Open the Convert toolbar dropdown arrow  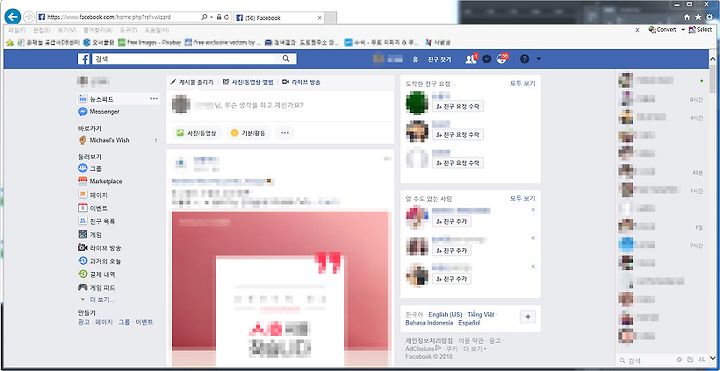(683, 30)
